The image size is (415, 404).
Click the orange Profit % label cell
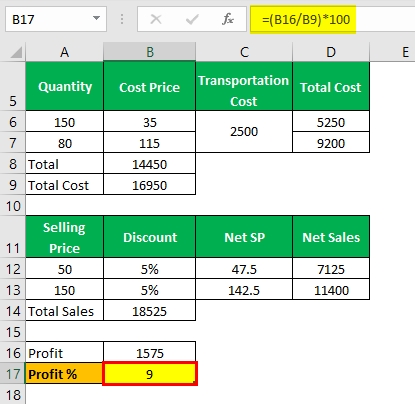point(64,374)
